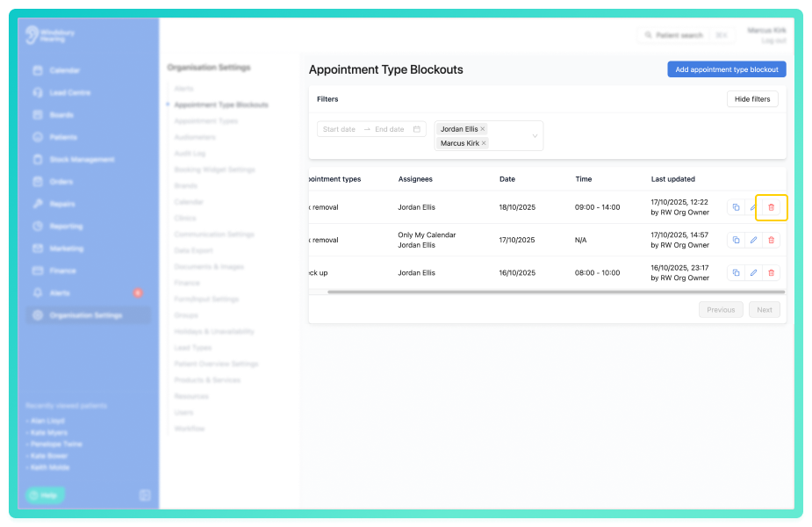812x527 pixels.
Task: Remove the Marcus Kirk filter tag
Action: click(484, 143)
